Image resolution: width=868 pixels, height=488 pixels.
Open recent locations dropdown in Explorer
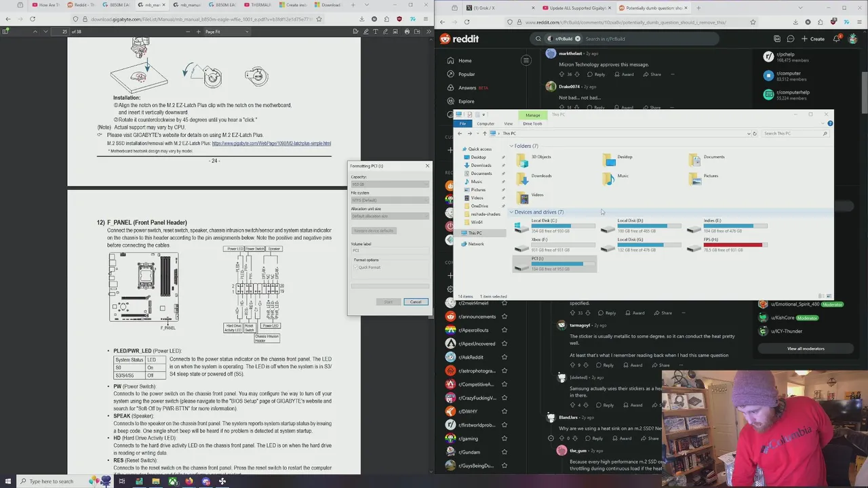click(477, 134)
